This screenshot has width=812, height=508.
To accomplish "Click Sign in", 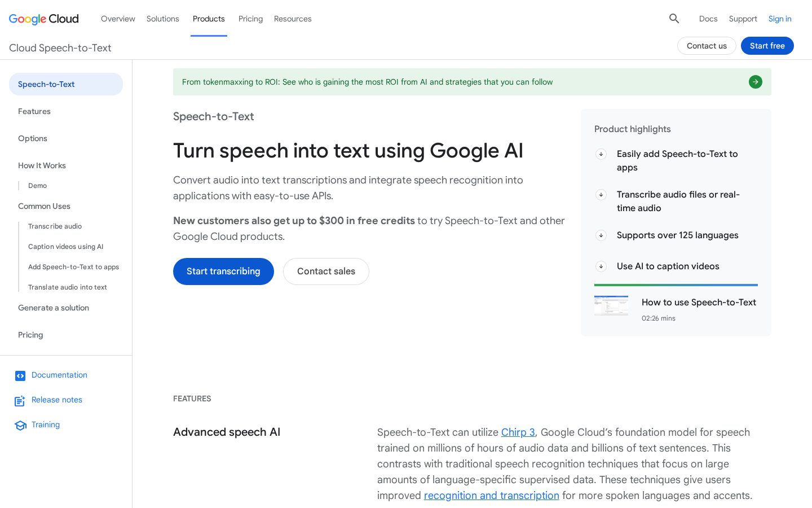I will (x=780, y=19).
